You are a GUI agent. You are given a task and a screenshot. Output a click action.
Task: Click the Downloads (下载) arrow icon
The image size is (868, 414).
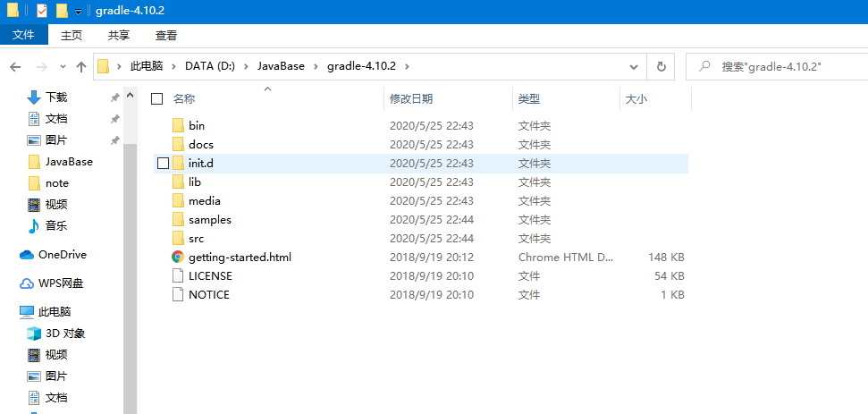coord(34,97)
